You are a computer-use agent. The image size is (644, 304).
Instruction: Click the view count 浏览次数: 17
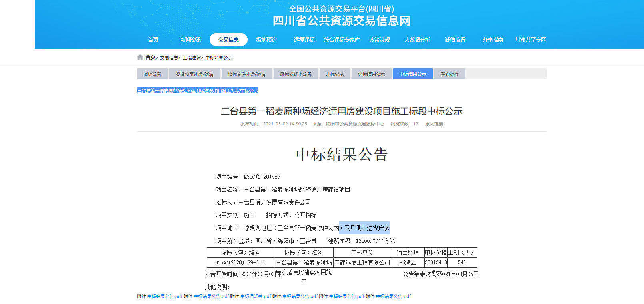[x=404, y=124]
